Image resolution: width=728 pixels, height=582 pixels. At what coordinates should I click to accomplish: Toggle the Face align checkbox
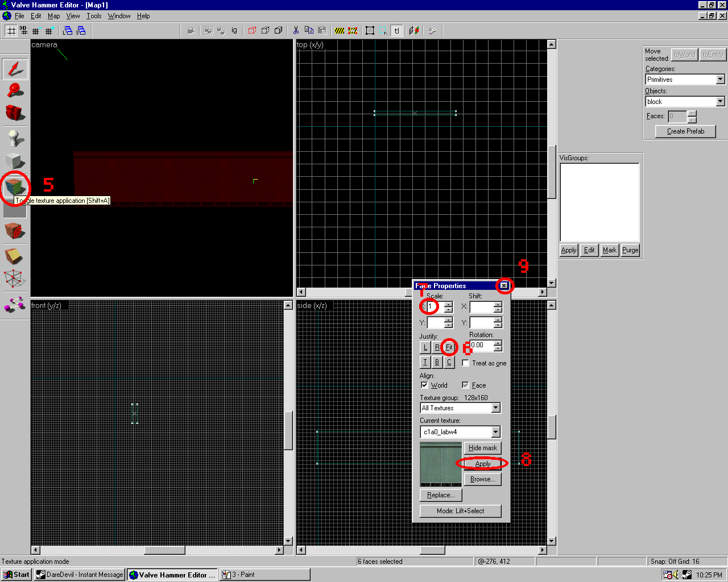pyautogui.click(x=465, y=385)
